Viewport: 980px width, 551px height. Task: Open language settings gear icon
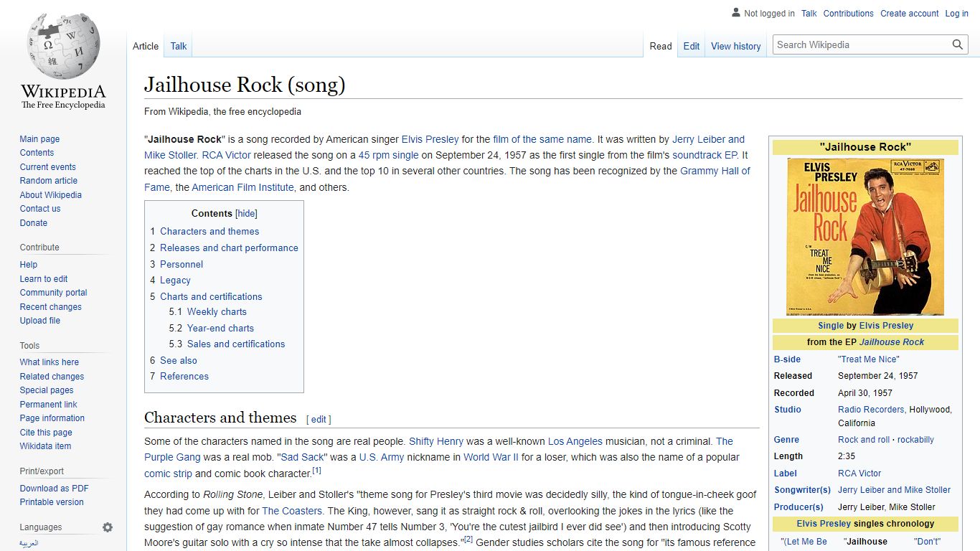tap(108, 527)
